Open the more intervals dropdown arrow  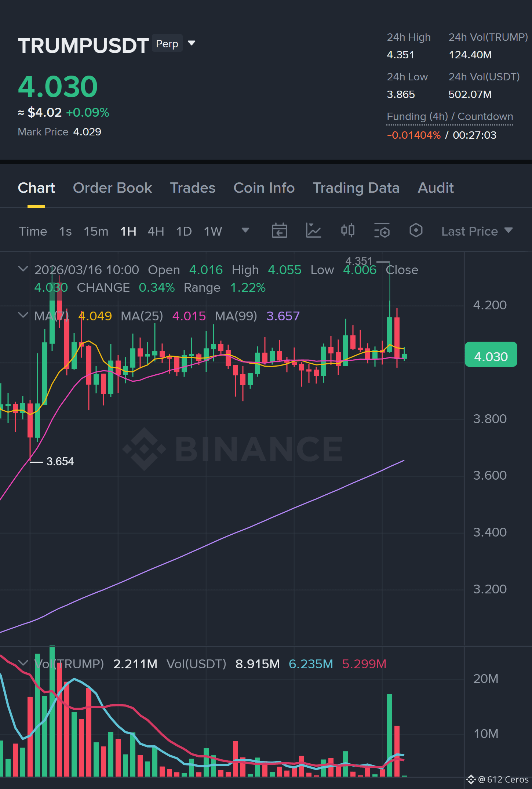pyautogui.click(x=245, y=230)
